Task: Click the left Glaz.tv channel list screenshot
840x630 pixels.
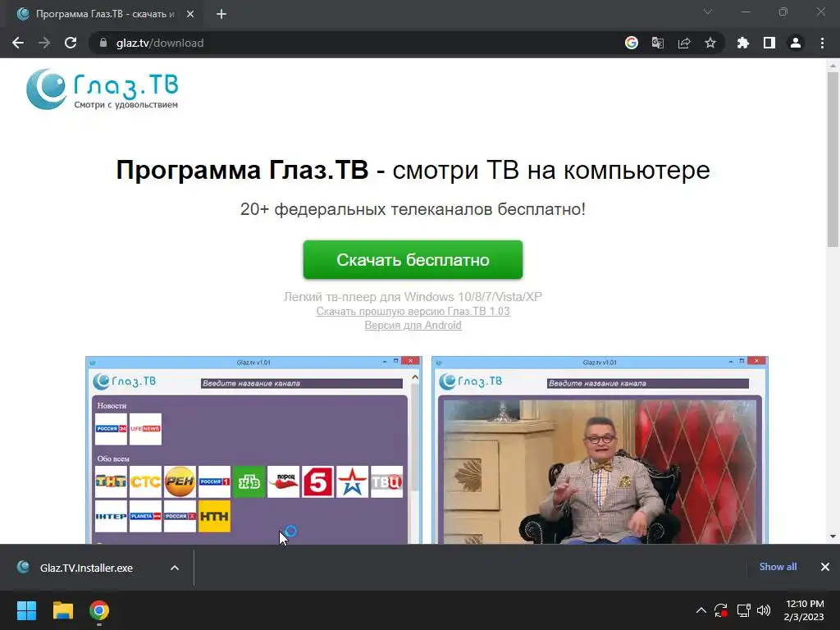Action: (254, 450)
